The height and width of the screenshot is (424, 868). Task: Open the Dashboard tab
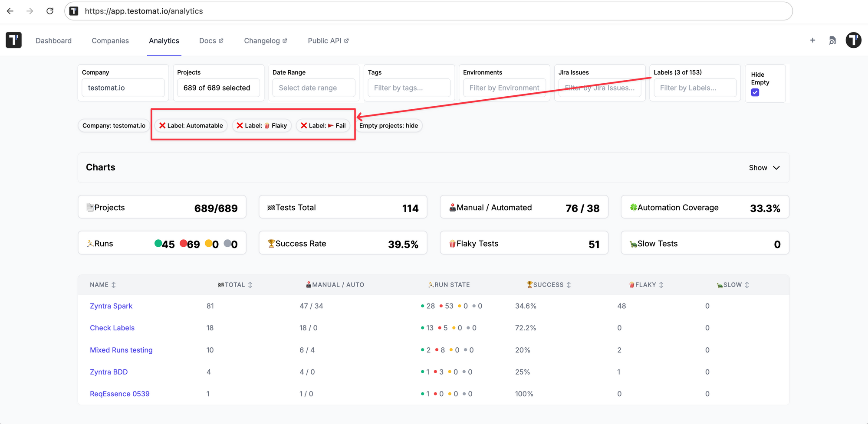[53, 41]
